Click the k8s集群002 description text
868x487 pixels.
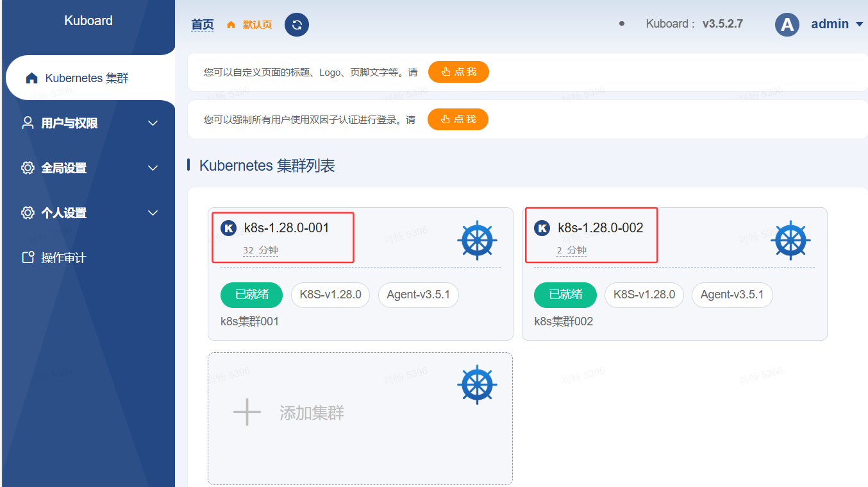click(x=563, y=321)
